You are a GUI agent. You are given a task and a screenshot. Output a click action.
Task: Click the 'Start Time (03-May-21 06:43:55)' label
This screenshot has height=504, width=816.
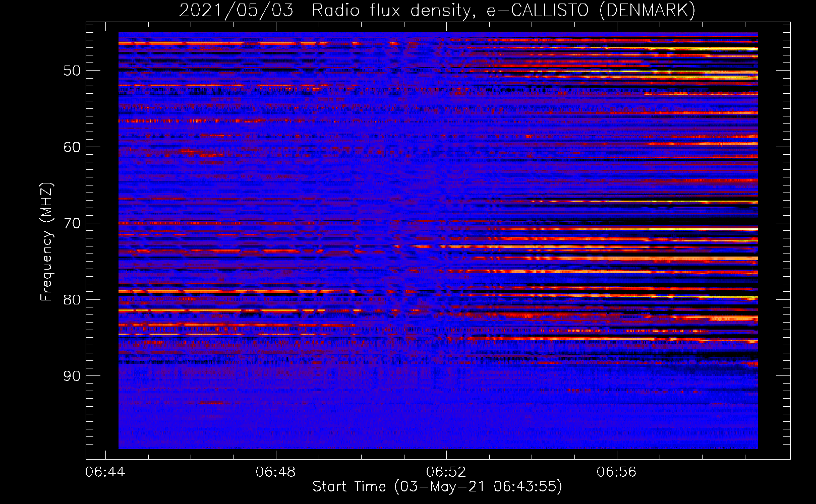pyautogui.click(x=437, y=486)
